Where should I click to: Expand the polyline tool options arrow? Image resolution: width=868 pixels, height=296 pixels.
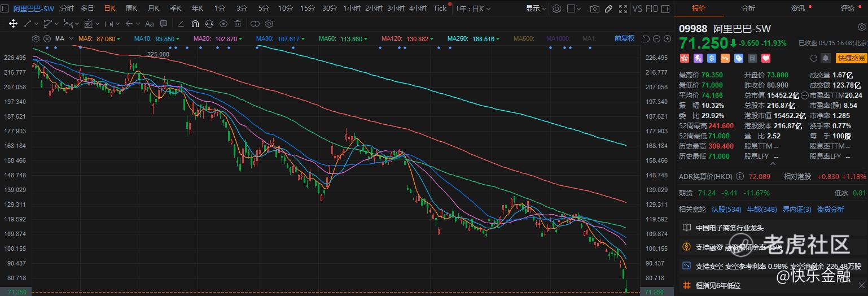pyautogui.click(x=56, y=24)
